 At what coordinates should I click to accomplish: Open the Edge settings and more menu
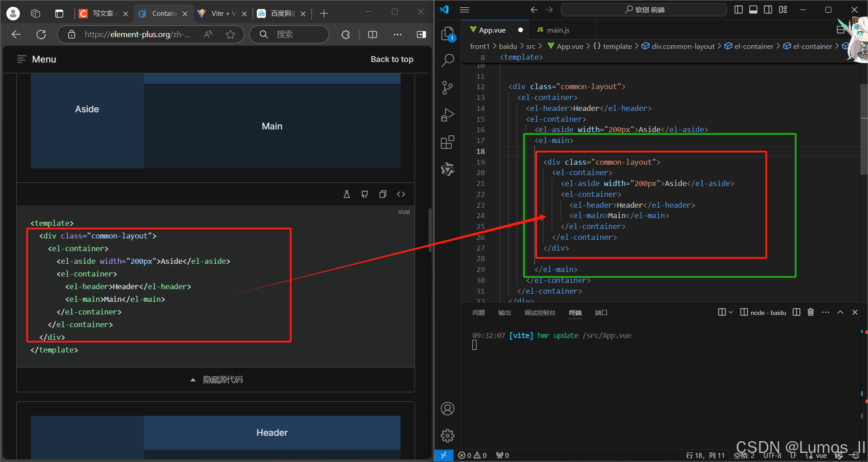click(x=397, y=34)
